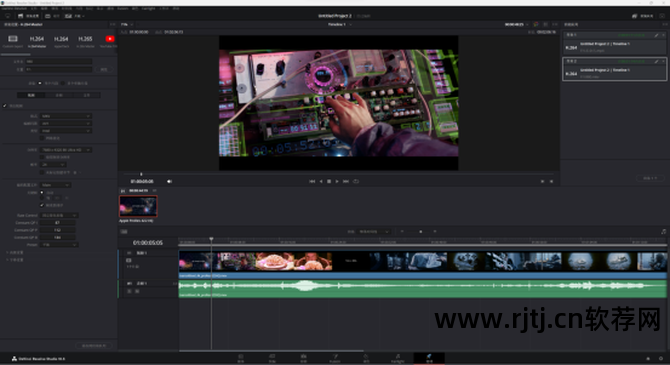The width and height of the screenshot is (670, 365).
Task: Jump to first frame in viewer
Action: (x=312, y=181)
